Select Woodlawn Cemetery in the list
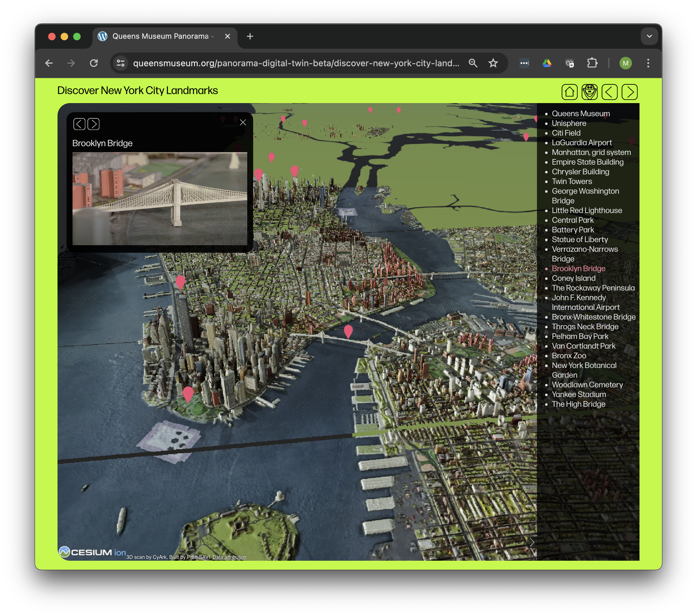Viewport: 697px width, 616px height. tap(587, 385)
